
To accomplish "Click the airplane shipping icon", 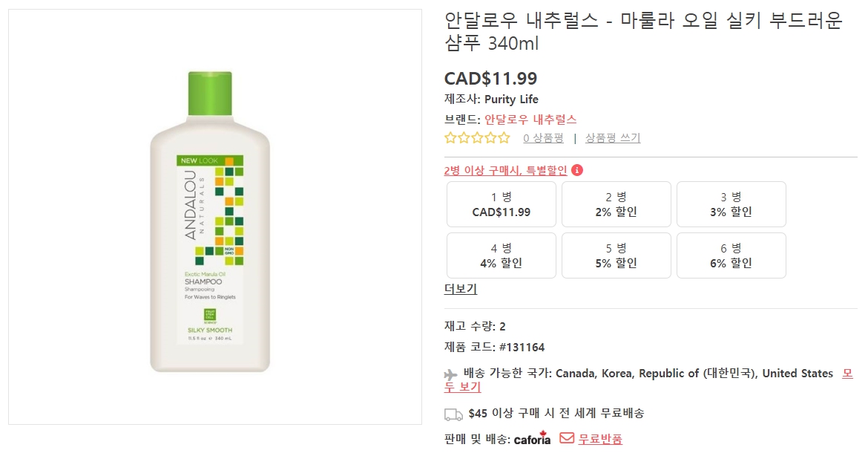I will pos(450,373).
